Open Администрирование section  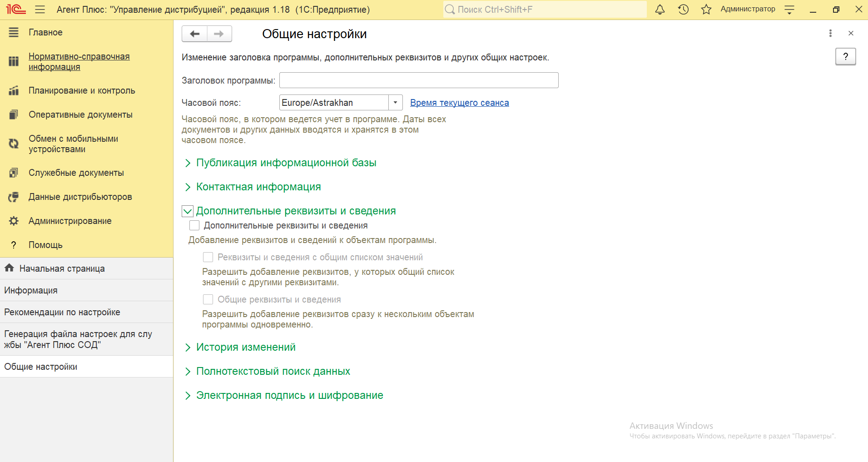click(70, 221)
